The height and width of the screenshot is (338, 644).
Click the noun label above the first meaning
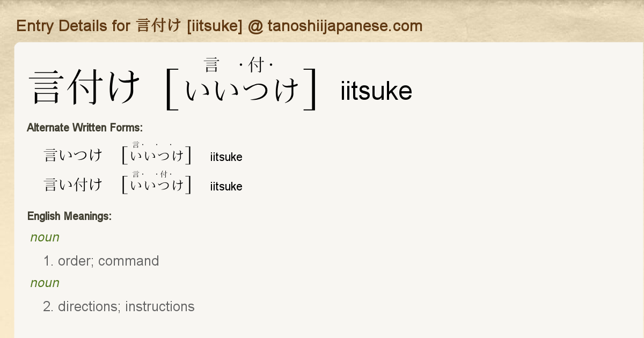(45, 237)
